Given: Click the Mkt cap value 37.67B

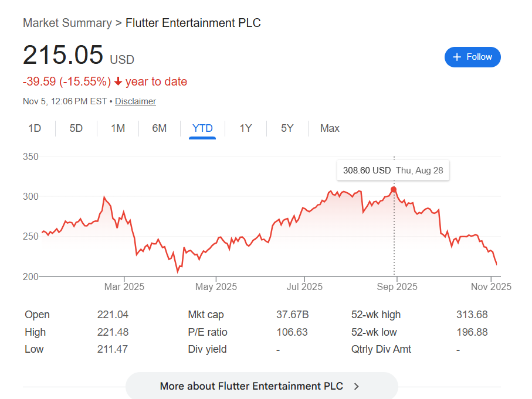Looking at the screenshot, I should point(292,315).
